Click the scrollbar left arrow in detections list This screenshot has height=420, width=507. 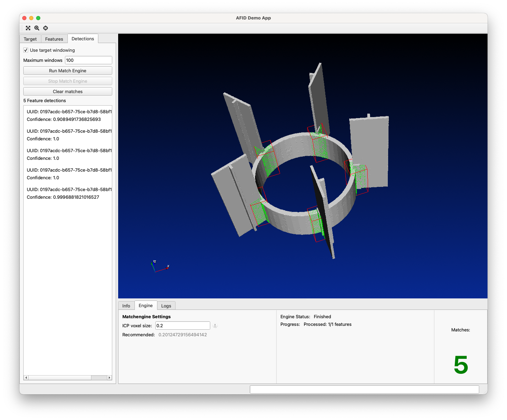pos(26,378)
